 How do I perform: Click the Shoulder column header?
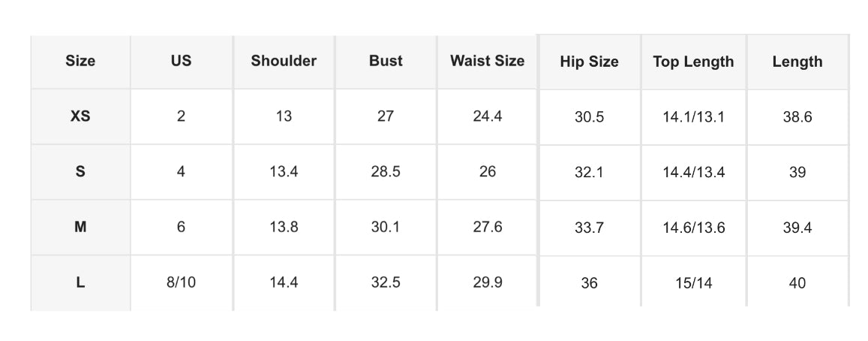click(x=284, y=62)
